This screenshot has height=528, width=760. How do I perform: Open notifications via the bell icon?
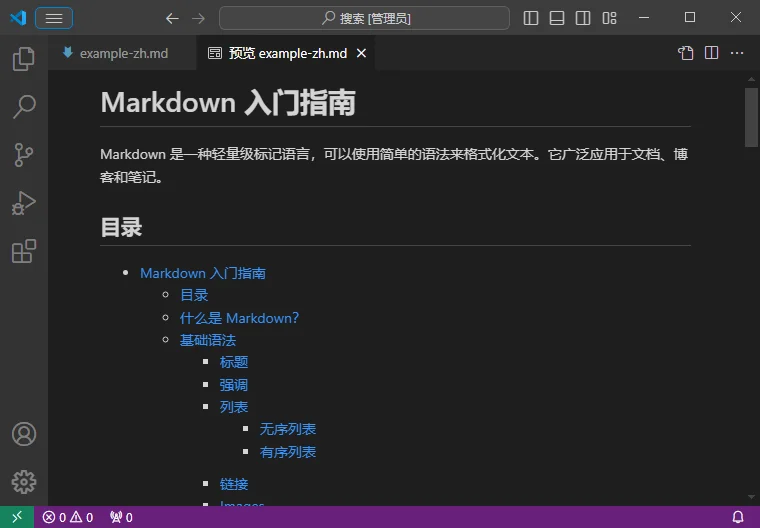coord(738,517)
